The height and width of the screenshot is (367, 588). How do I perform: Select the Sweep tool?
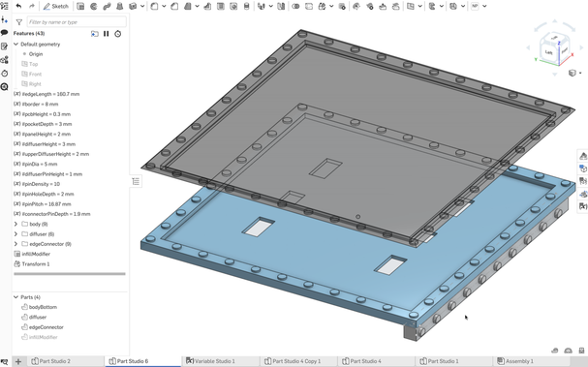107,6
